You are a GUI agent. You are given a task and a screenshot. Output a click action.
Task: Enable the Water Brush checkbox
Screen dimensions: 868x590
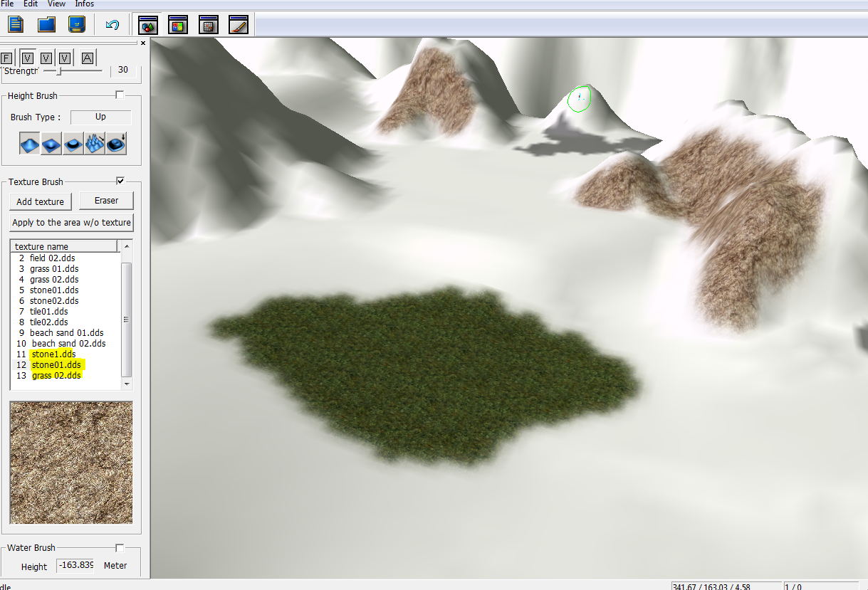point(120,547)
